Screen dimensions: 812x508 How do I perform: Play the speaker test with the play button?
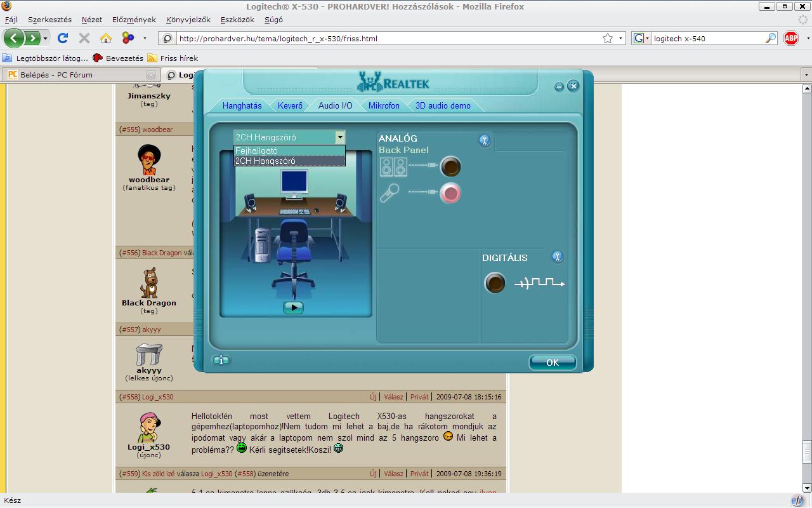293,307
